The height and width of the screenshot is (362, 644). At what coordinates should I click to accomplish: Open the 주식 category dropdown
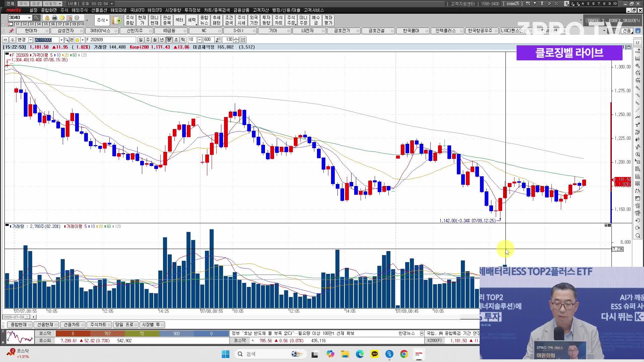coord(102,20)
